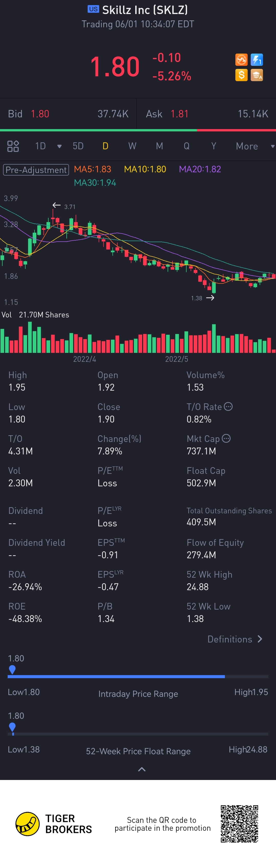
Task: Collapse the stock details panel
Action: [142, 769]
